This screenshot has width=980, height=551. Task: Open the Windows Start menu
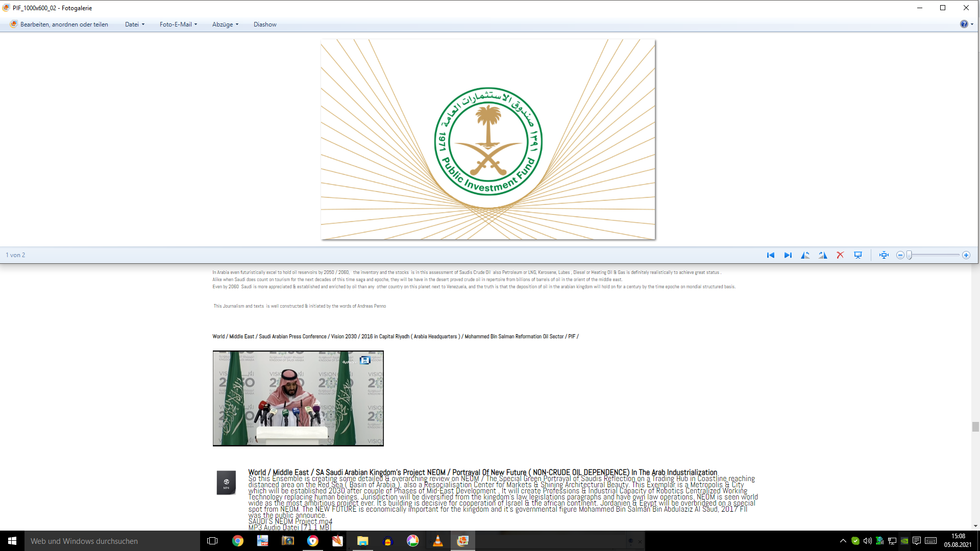12,541
